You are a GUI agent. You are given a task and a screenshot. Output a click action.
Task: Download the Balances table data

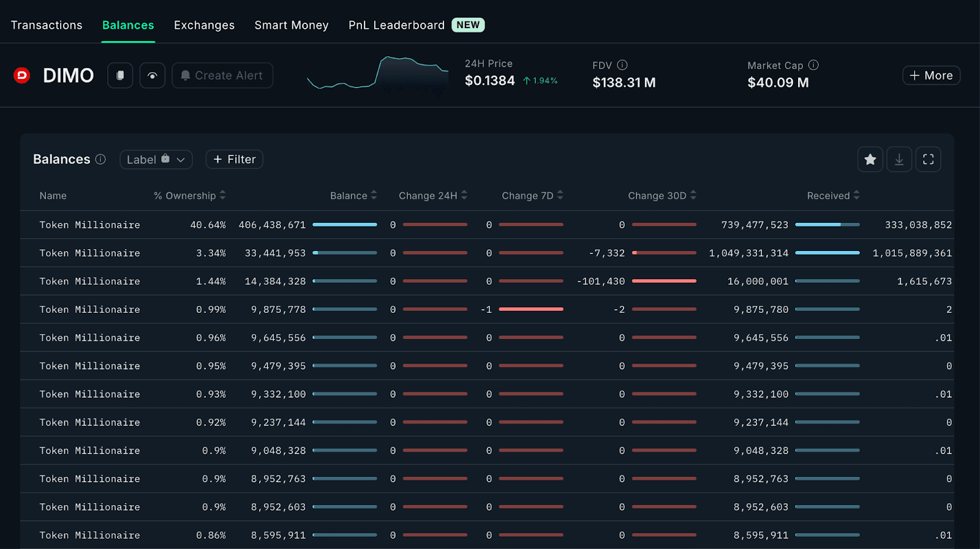coord(899,159)
